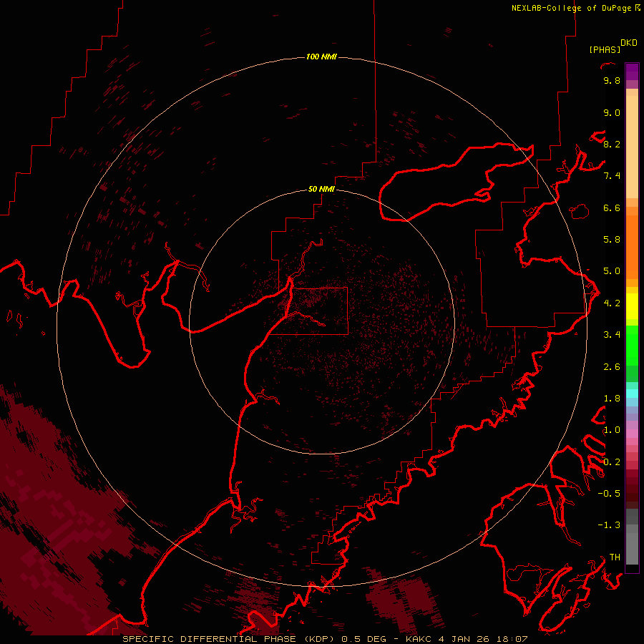Click the 18:07 timestamp in the caption
The width and height of the screenshot is (644, 644).
click(513, 639)
